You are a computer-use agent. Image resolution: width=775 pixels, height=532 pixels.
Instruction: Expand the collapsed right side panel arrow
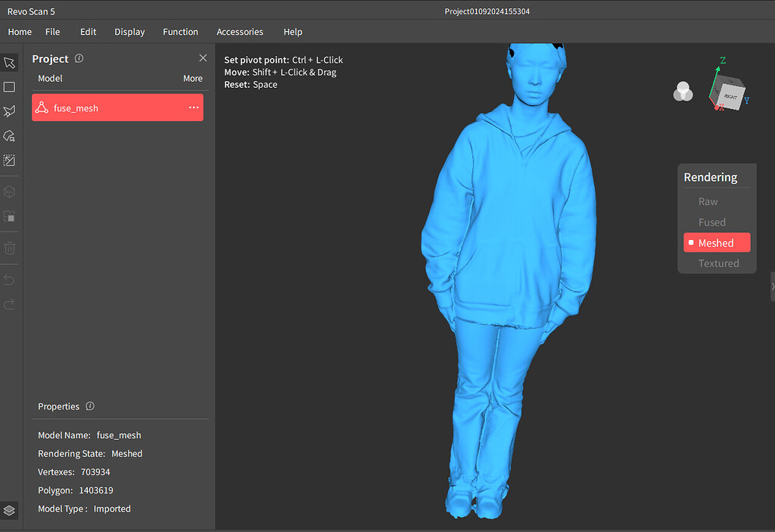pyautogui.click(x=773, y=286)
